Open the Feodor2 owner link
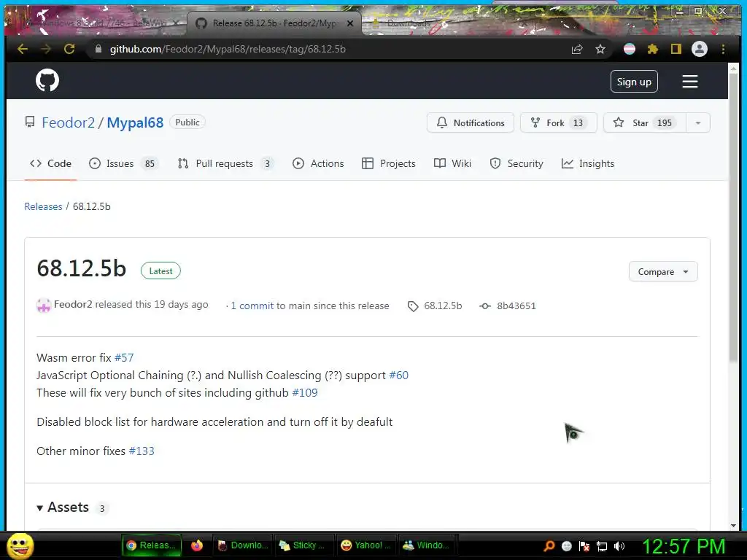 [68, 122]
